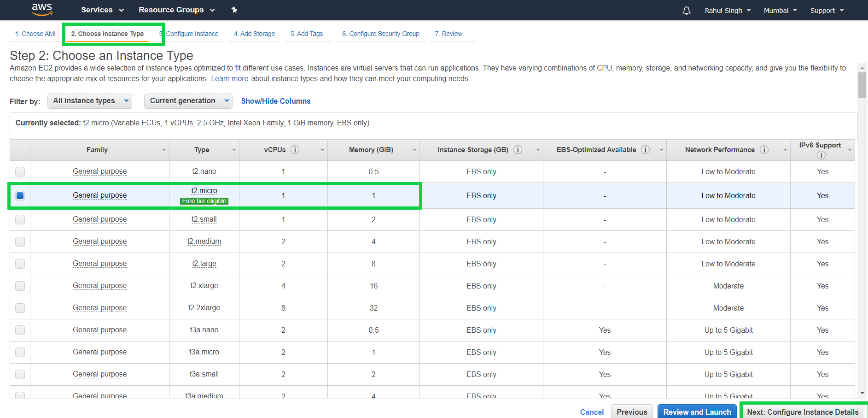
Task: Click the pin icon in the navbar
Action: coord(234,10)
